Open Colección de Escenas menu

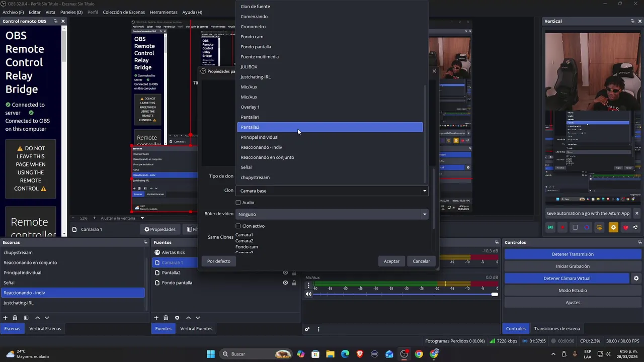(x=124, y=12)
